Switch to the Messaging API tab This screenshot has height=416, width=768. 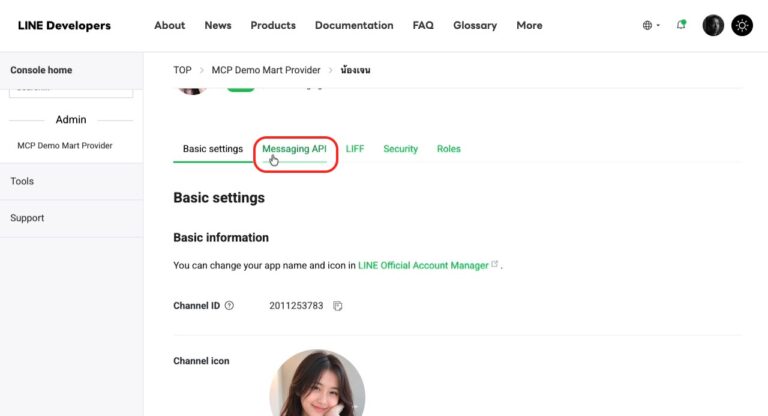point(294,149)
